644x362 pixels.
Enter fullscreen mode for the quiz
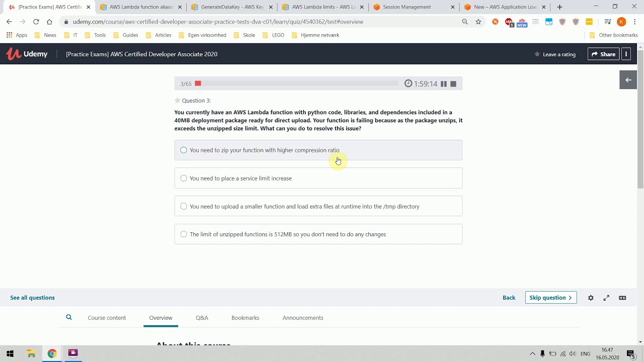coord(606,298)
